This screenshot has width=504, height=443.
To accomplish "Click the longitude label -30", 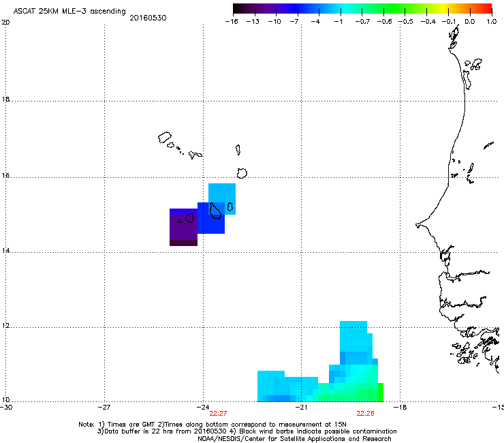I will (x=6, y=408).
